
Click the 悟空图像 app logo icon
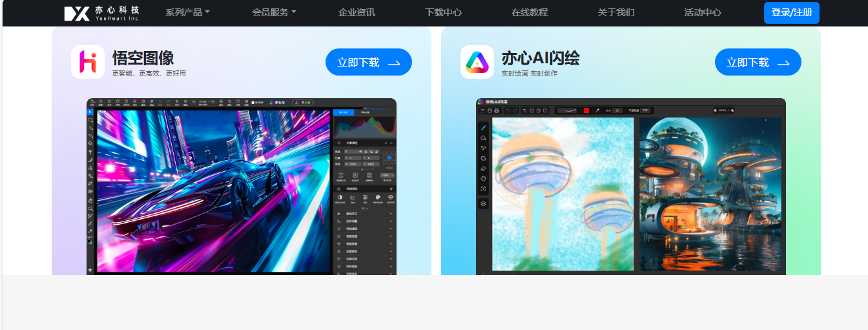[88, 62]
